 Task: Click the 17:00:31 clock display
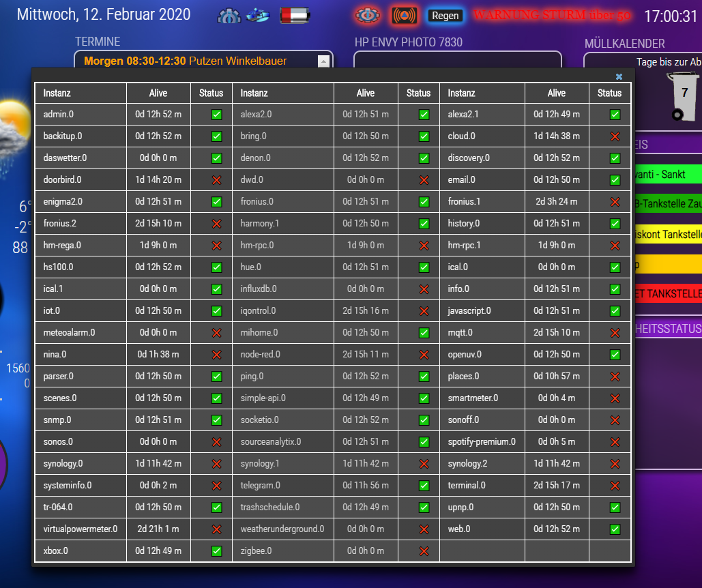point(670,16)
